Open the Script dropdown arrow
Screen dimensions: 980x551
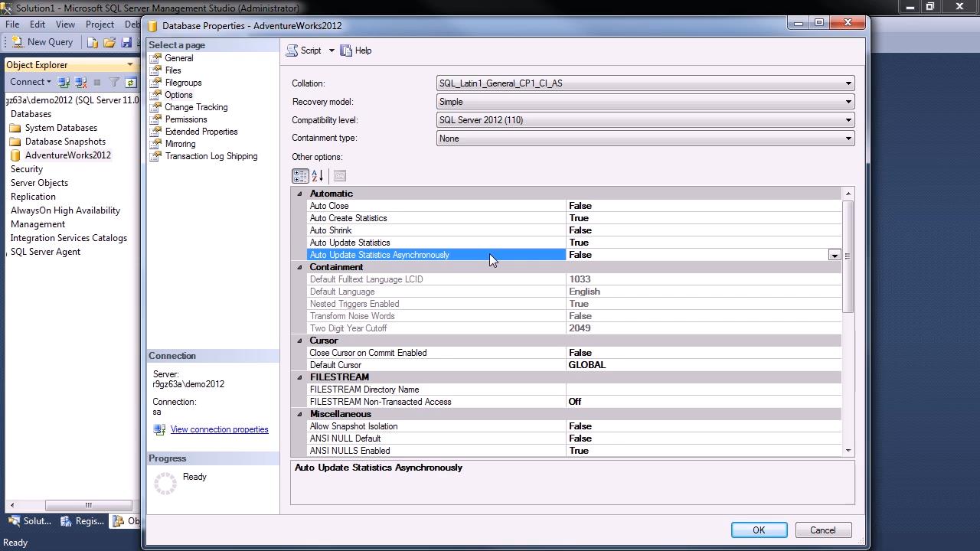pyautogui.click(x=332, y=51)
